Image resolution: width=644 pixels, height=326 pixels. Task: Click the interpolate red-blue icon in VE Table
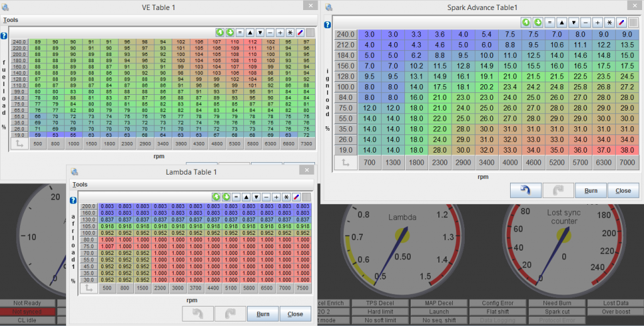point(299,31)
